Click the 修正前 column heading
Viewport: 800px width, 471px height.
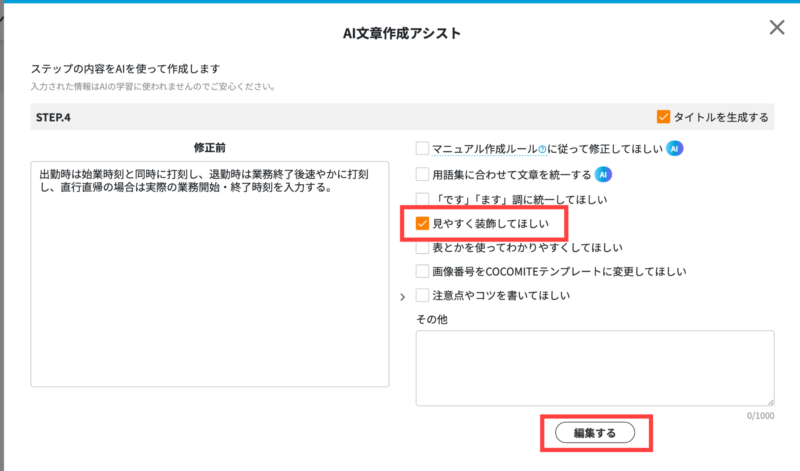pyautogui.click(x=210, y=148)
